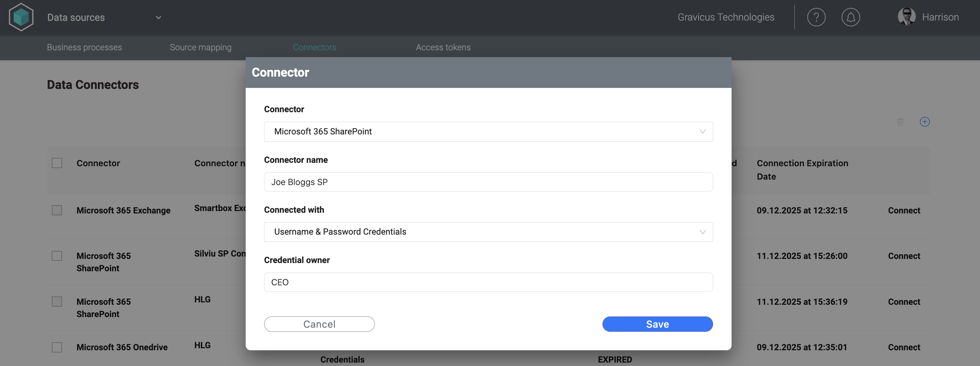Click the Microsoft 365 Exchange connector cell
The width and height of the screenshot is (980, 366).
(x=123, y=210)
